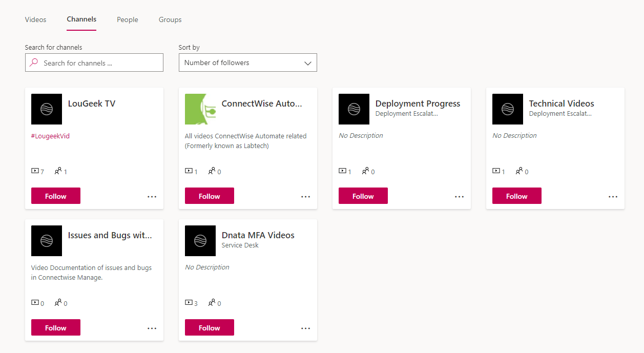644x353 pixels.
Task: Click No Description text on Dnata MFA Videos
Action: point(207,267)
